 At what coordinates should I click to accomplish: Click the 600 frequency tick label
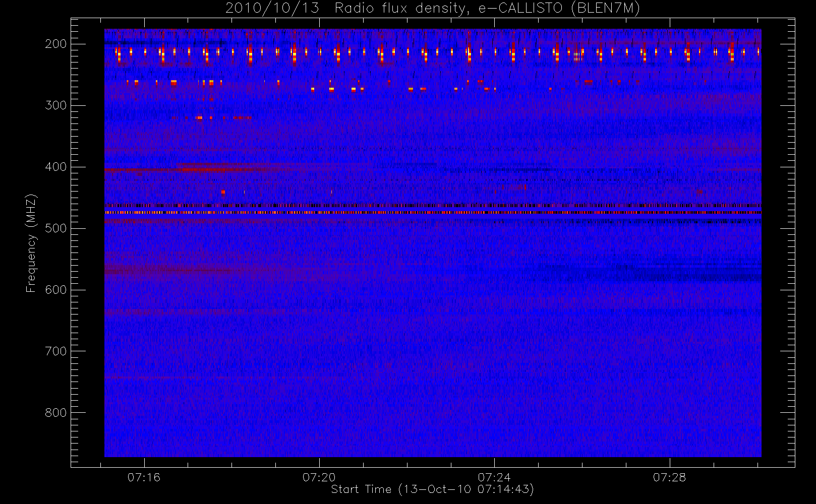coord(56,290)
